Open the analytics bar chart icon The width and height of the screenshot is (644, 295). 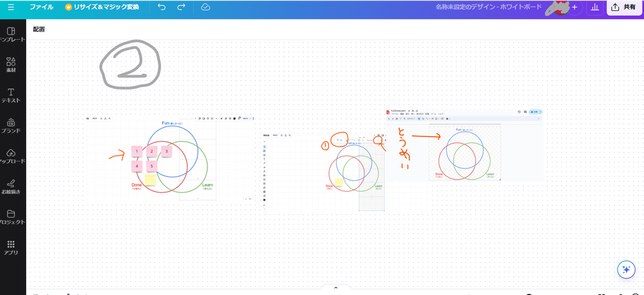[x=595, y=8]
